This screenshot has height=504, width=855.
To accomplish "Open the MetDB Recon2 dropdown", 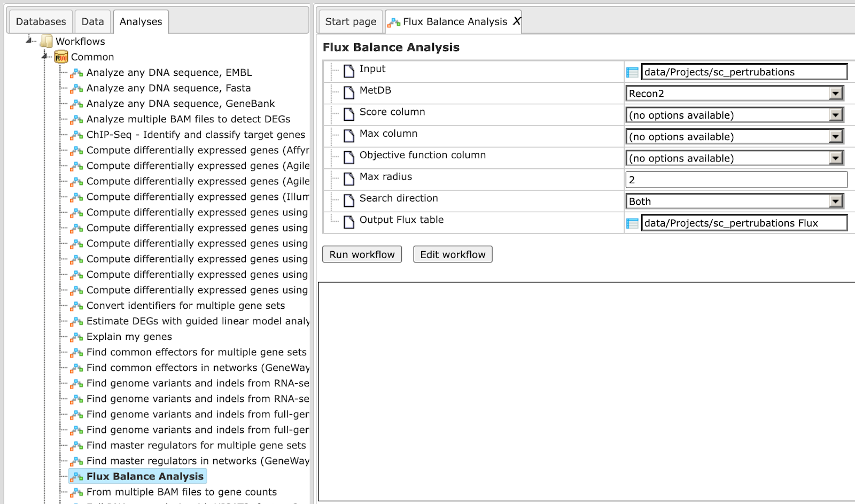I will point(735,94).
